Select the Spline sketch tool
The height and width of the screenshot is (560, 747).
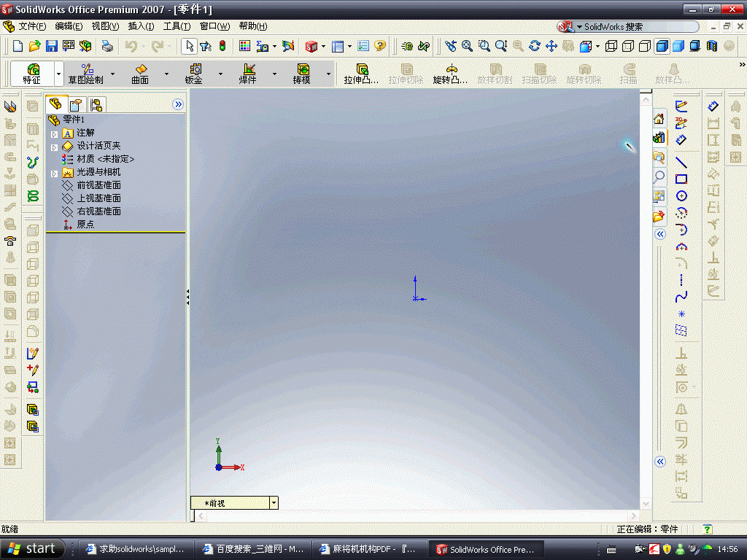681,297
